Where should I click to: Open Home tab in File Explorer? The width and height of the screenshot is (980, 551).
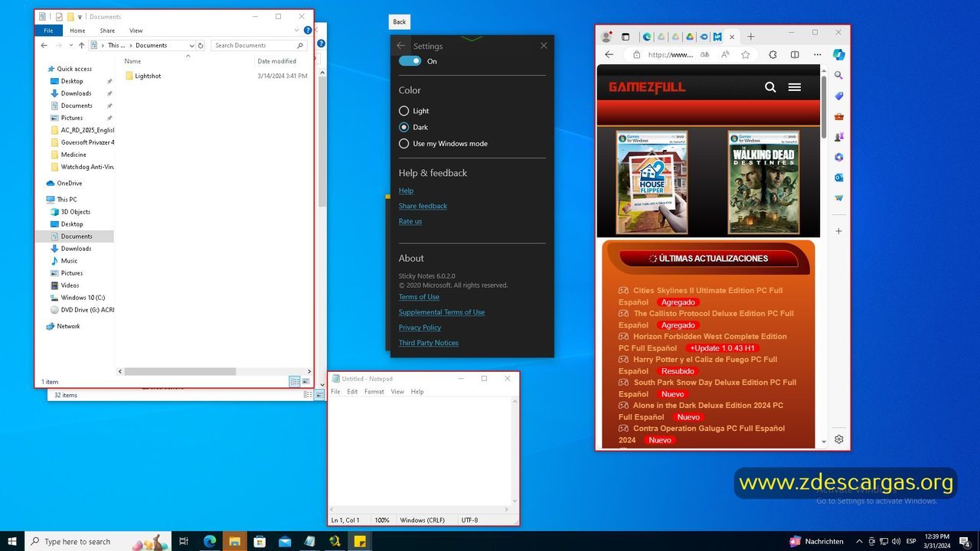pos(77,31)
